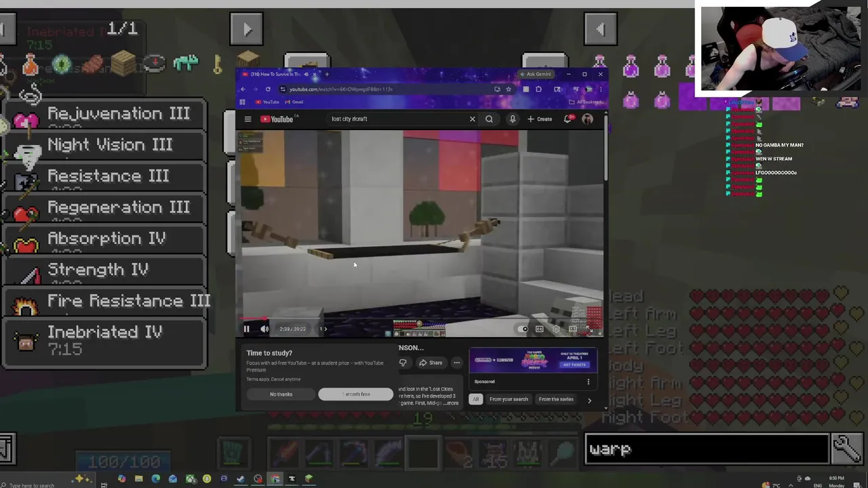Viewport: 868px width, 488px height.
Task: Open the Gmail bookmark
Action: [294, 102]
